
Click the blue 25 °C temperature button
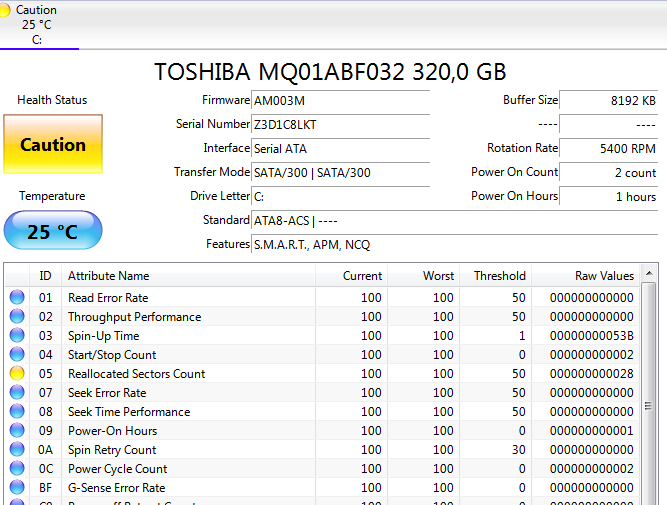(53, 230)
